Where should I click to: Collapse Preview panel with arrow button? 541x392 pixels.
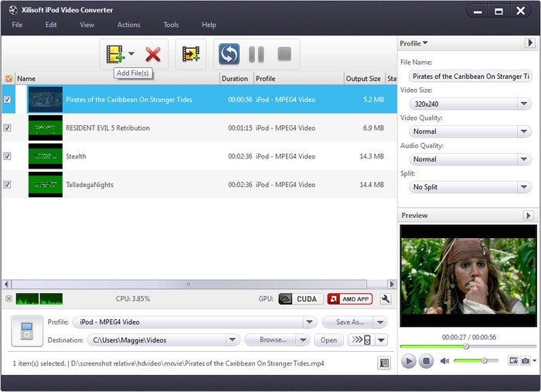tap(528, 215)
